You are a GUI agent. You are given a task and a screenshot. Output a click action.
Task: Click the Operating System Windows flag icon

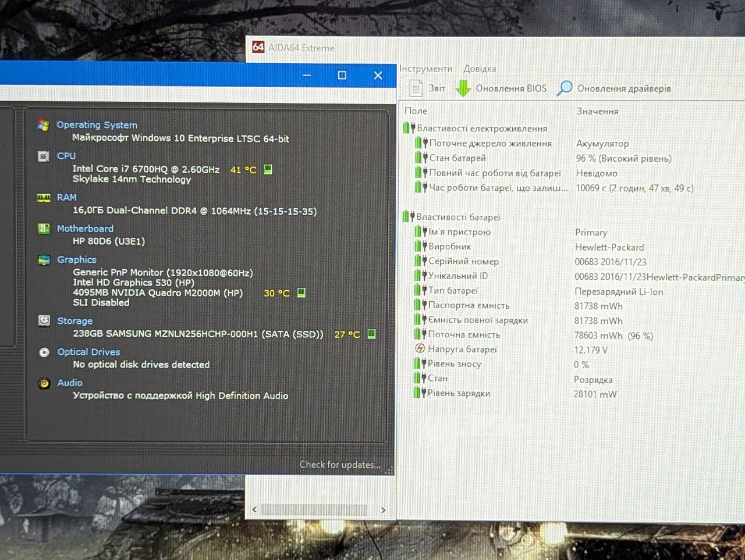[x=43, y=124]
